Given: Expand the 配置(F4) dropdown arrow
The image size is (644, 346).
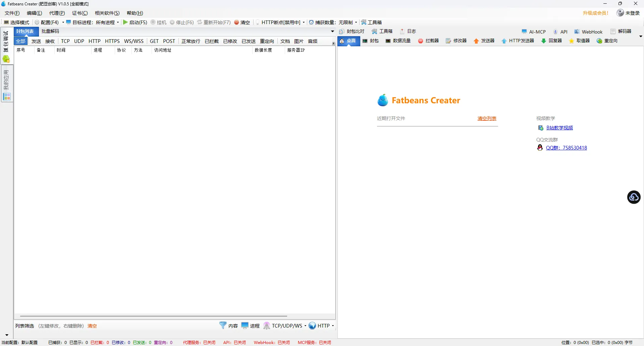Looking at the screenshot, I should (63, 22).
